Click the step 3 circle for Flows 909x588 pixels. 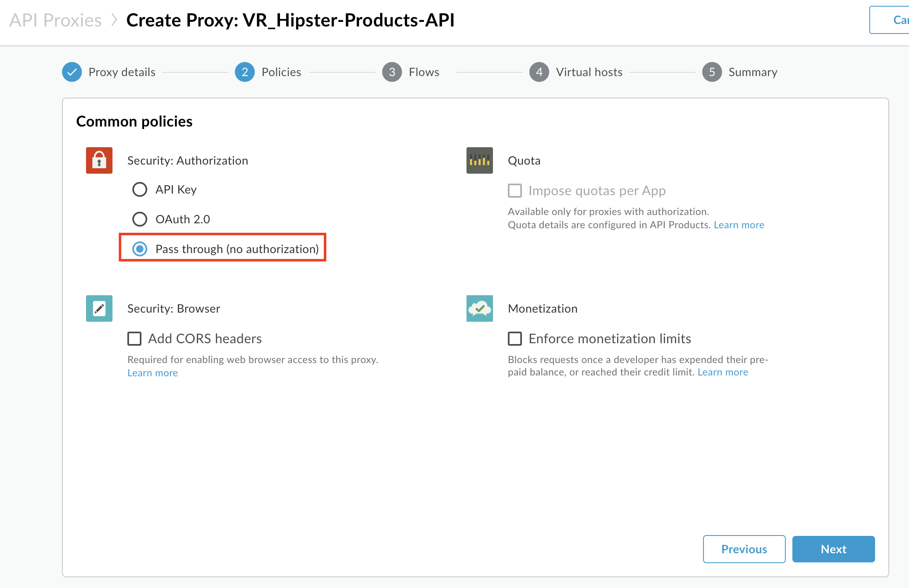tap(392, 72)
